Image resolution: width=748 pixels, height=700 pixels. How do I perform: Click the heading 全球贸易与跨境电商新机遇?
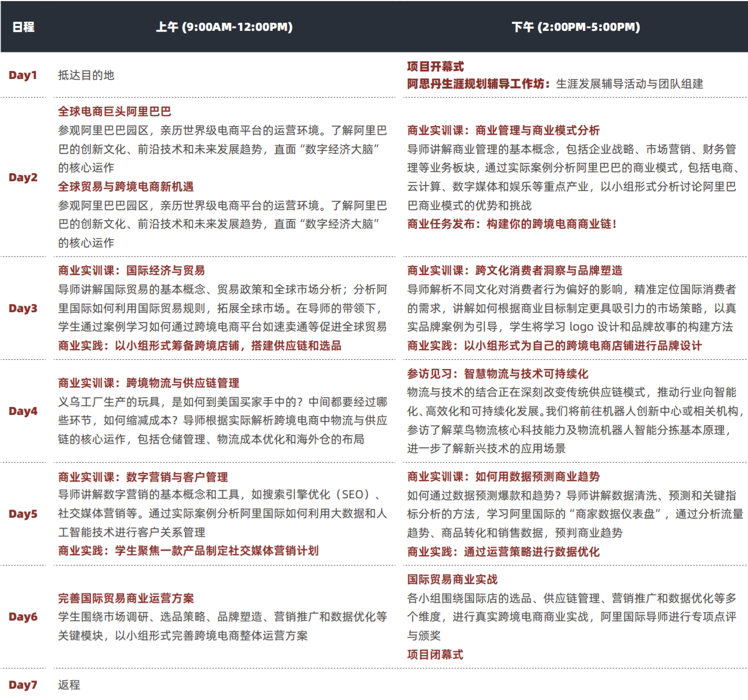[x=126, y=187]
